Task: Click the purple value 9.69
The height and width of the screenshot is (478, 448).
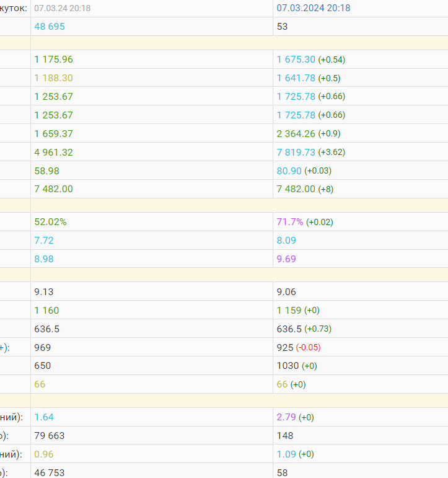Action: (286, 259)
